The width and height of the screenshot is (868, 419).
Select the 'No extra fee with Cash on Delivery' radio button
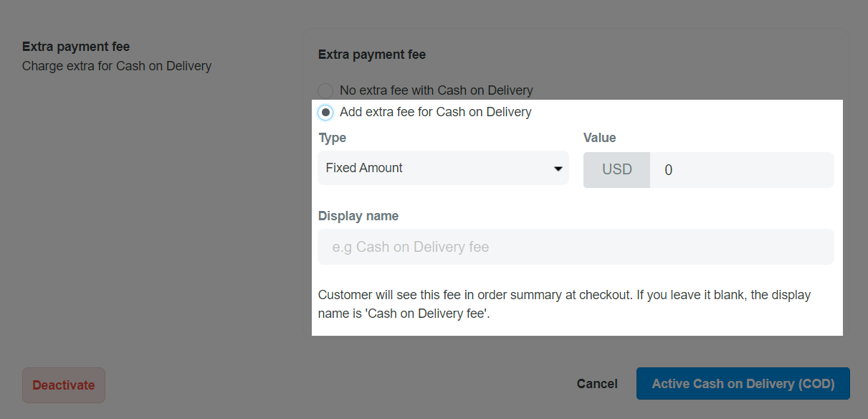click(x=325, y=91)
